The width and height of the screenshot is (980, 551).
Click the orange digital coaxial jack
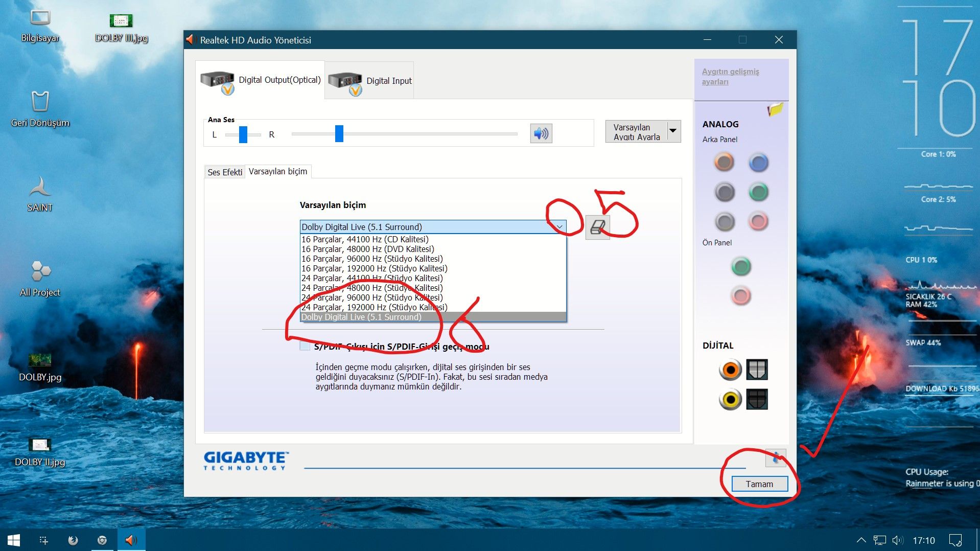tap(731, 370)
